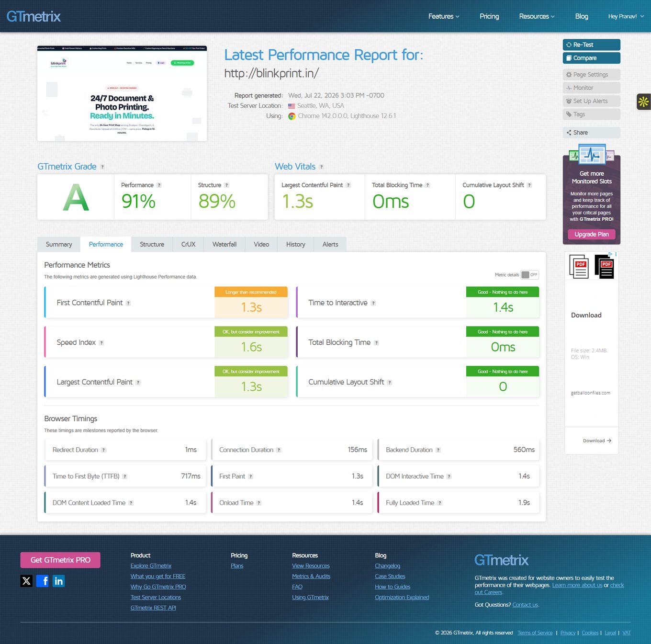Click the Tags button

point(592,114)
